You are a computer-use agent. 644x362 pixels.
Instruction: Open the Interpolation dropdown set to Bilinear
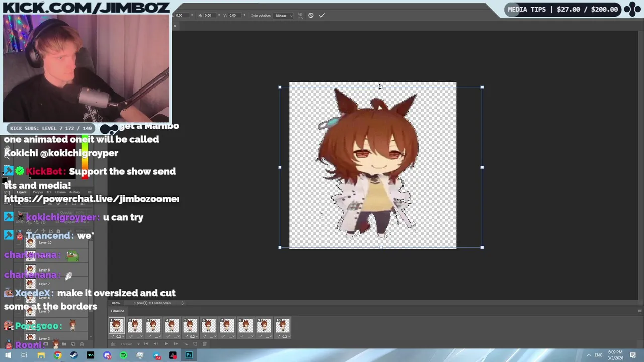(x=283, y=15)
